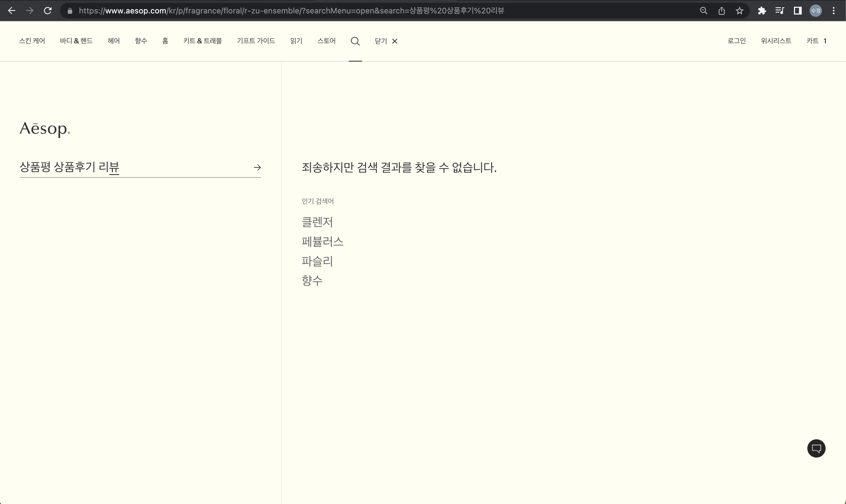Click 로그인 link

(x=737, y=41)
